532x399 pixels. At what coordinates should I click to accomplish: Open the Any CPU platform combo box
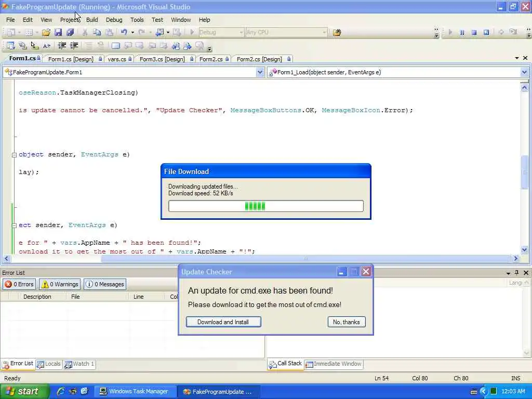point(287,32)
